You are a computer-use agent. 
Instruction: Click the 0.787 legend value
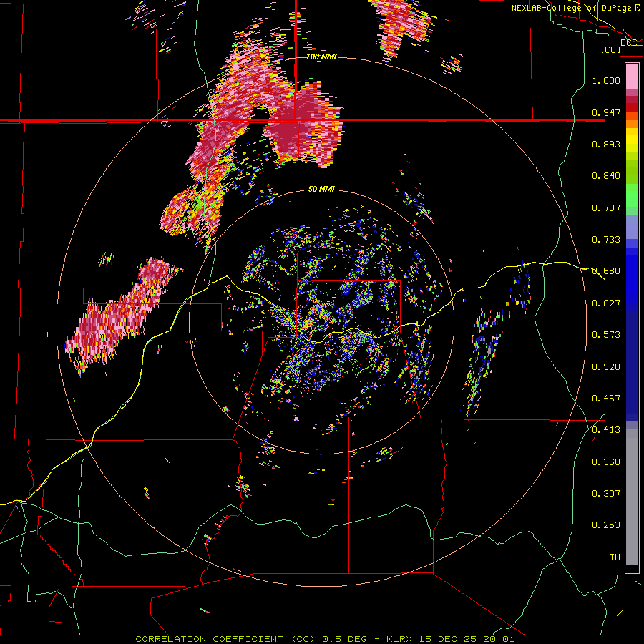click(x=606, y=208)
